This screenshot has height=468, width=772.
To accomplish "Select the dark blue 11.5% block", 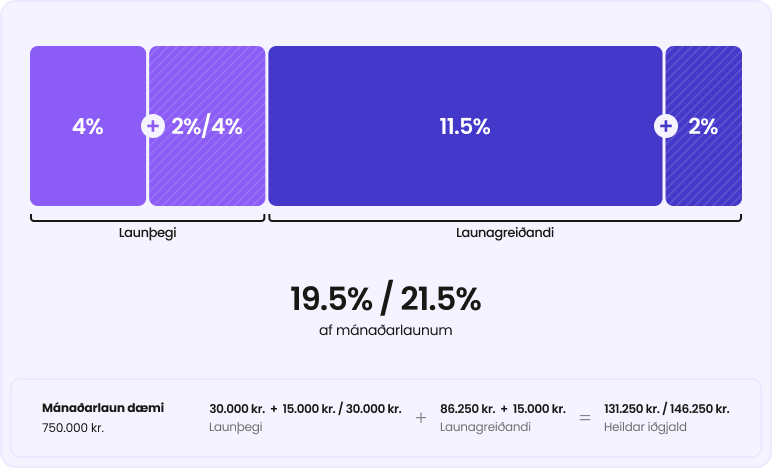I will pyautogui.click(x=465, y=126).
